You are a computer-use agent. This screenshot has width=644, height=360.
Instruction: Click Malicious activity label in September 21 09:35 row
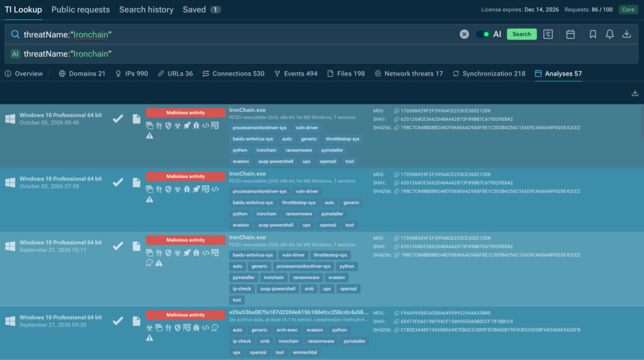186,315
